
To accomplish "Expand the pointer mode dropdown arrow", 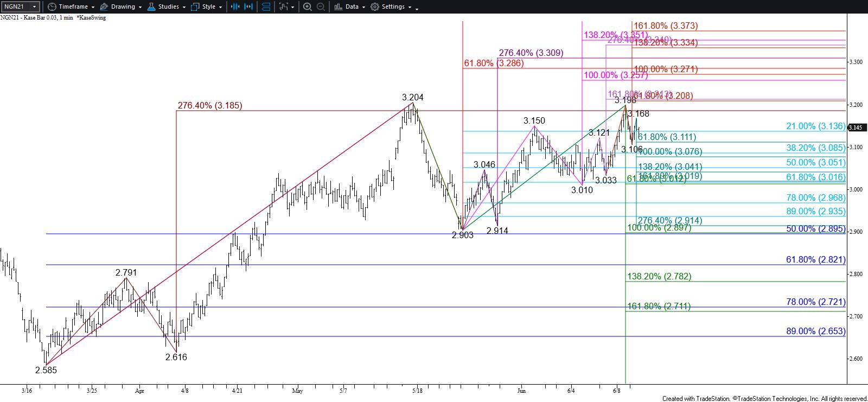I will (x=293, y=7).
